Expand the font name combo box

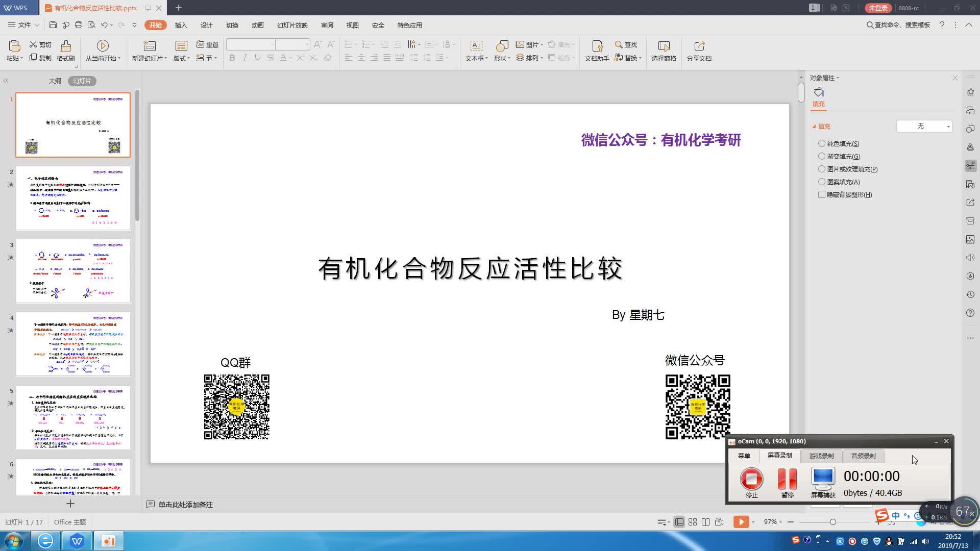click(x=272, y=44)
